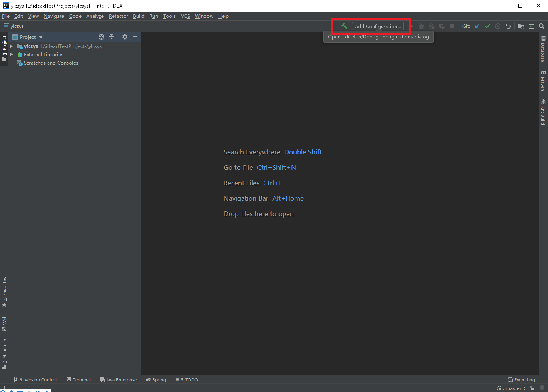The image size is (548, 392).
Task: Open the VCS menu
Action: point(185,16)
